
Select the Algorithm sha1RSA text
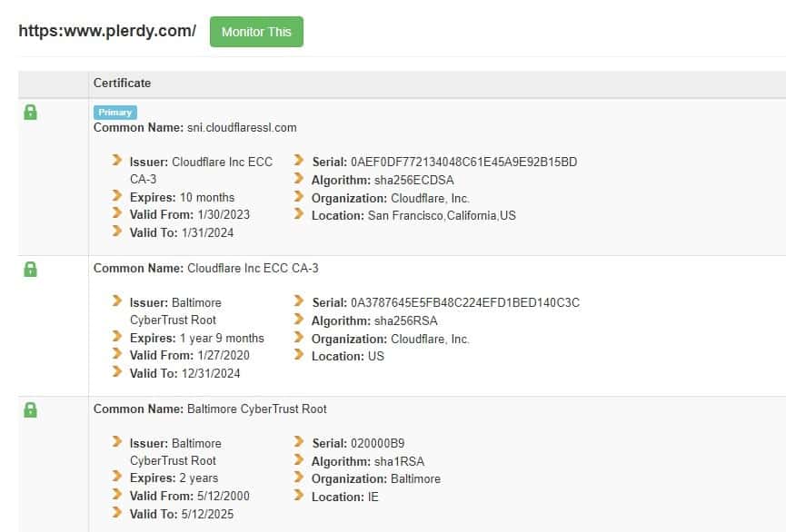point(368,462)
